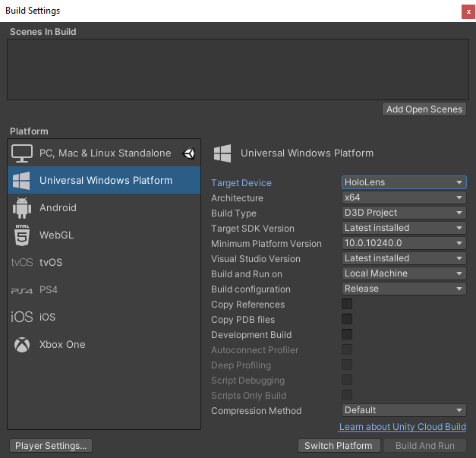This screenshot has width=476, height=458.
Task: Click the Target SDK Version label
Action: (253, 229)
